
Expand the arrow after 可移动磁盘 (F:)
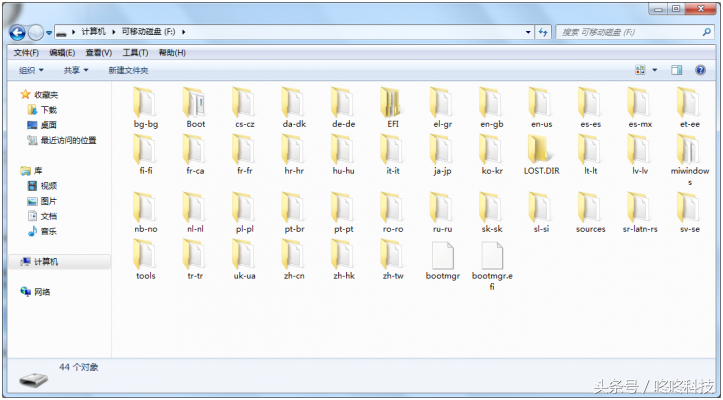pos(184,32)
